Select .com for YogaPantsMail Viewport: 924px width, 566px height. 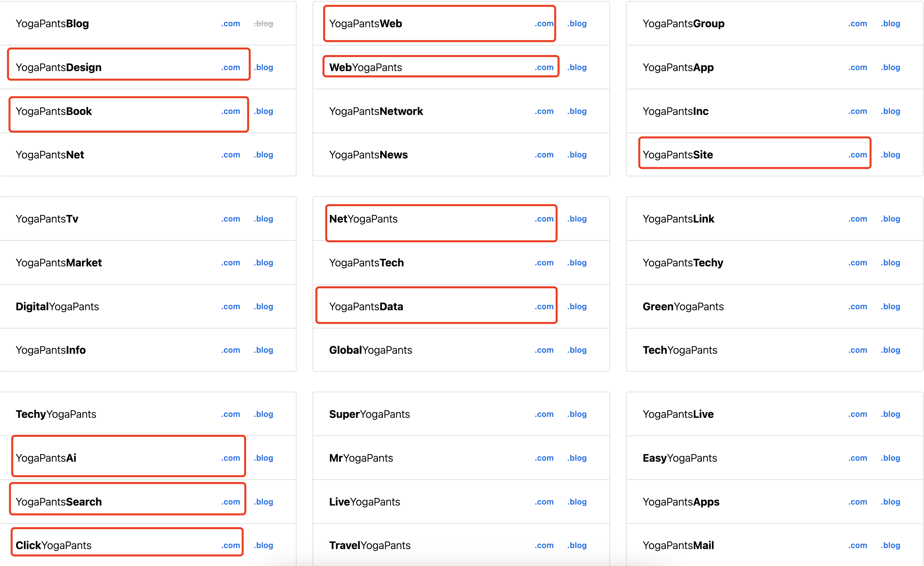click(x=858, y=545)
